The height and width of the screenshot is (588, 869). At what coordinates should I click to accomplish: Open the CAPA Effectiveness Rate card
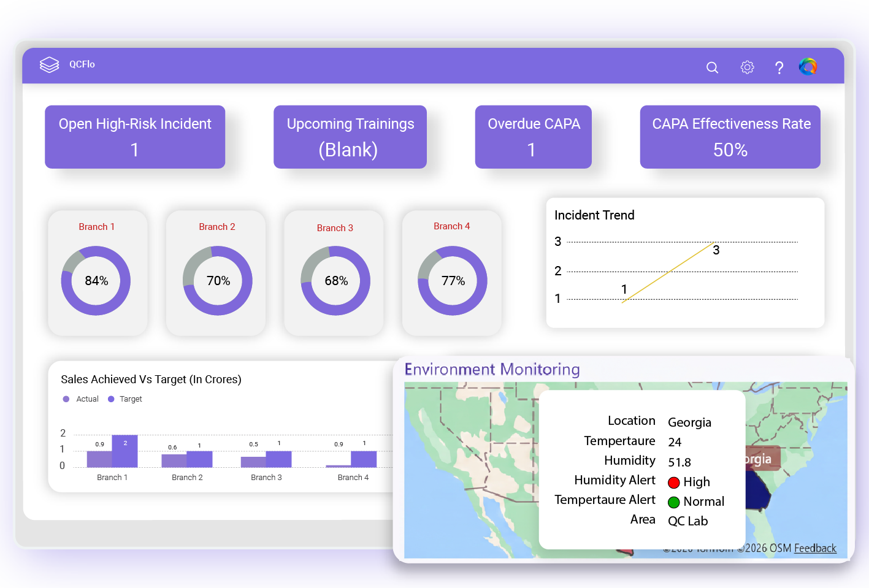pos(730,137)
